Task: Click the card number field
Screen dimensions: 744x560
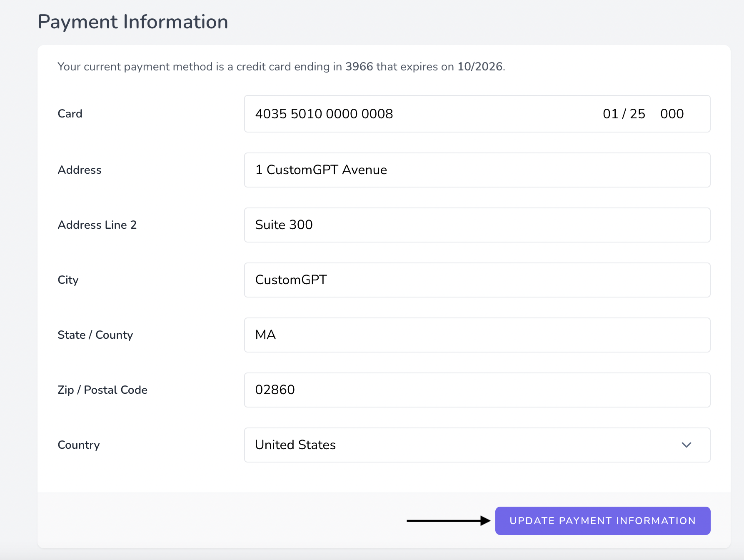Action: [x=324, y=114]
